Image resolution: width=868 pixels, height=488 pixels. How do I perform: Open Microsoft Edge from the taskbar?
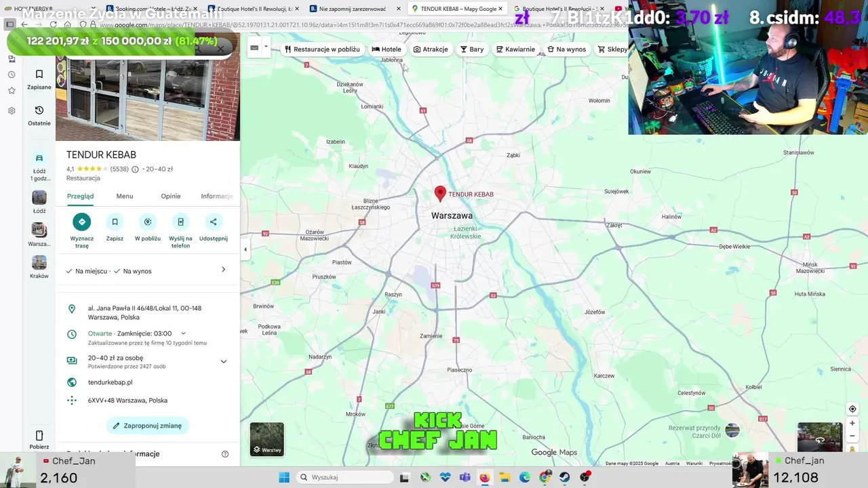click(x=525, y=477)
